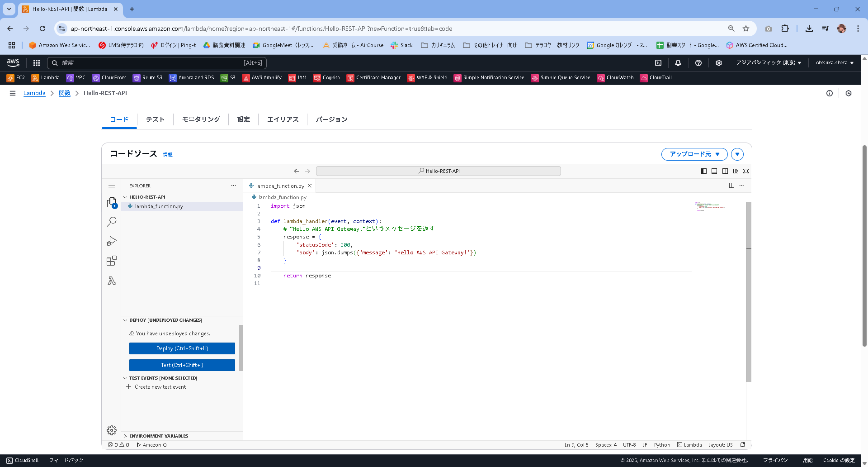
Task: Open the アップロード元 dropdown
Action: pyautogui.click(x=694, y=154)
